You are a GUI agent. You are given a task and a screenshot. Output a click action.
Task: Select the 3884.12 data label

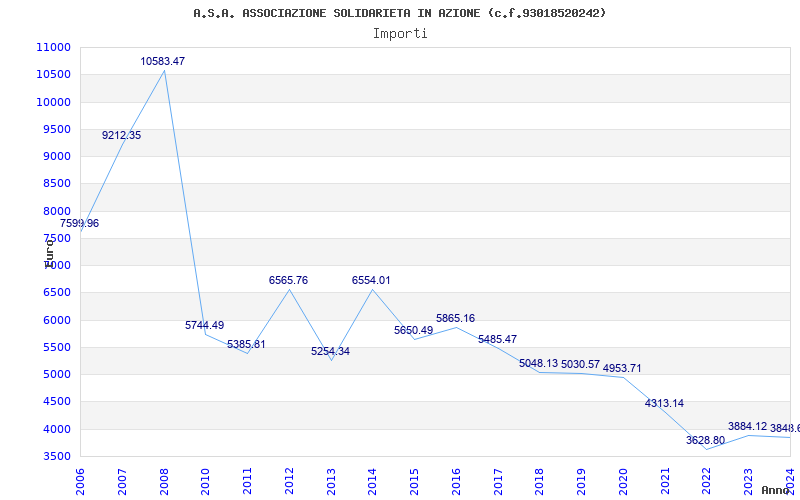(x=747, y=426)
